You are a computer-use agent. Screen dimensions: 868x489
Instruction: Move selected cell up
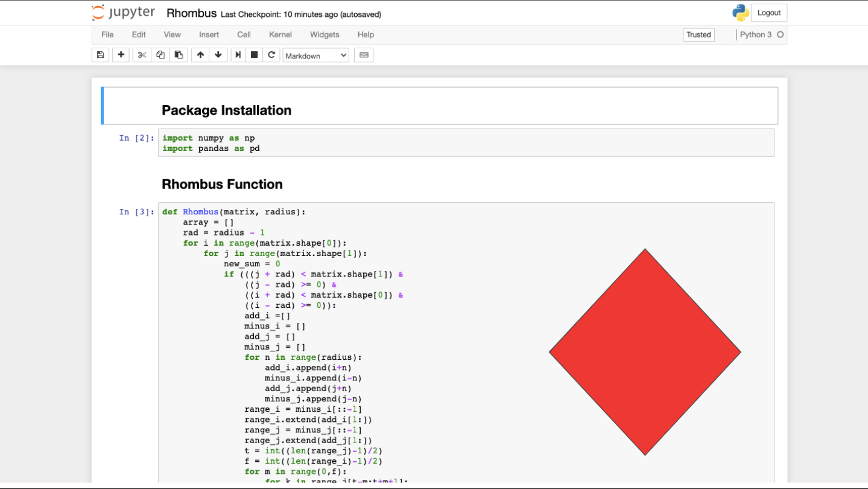click(200, 55)
